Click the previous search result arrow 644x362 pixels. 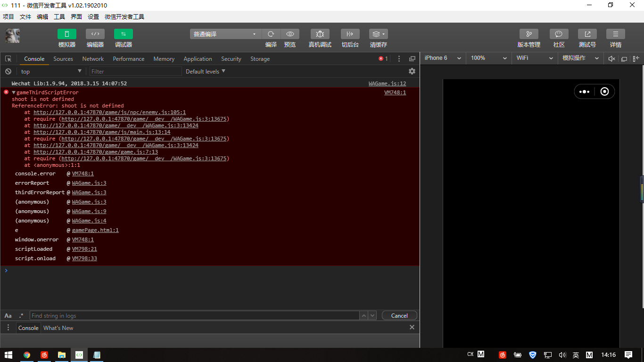click(363, 315)
